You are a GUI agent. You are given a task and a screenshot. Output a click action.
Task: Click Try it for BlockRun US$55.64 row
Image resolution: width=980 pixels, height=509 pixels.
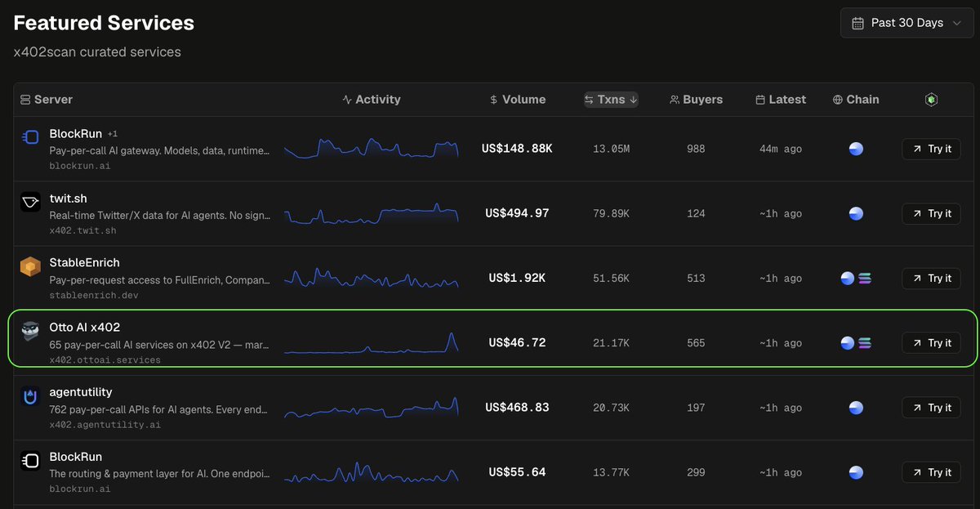[931, 472]
